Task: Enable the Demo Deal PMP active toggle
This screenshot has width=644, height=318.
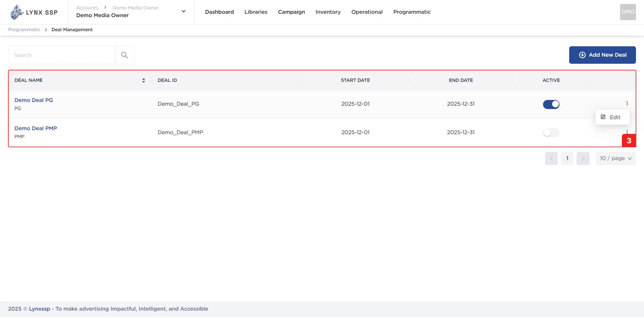Action: pyautogui.click(x=551, y=132)
